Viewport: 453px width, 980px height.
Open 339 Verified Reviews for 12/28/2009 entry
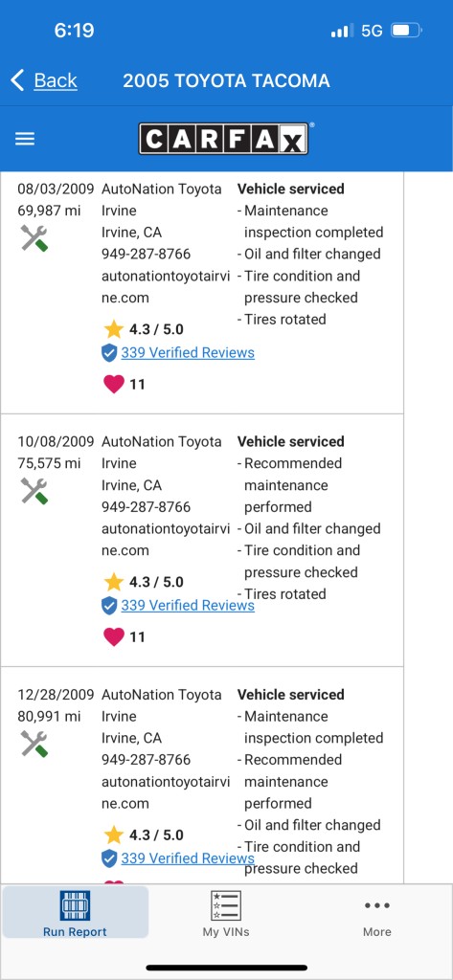tap(188, 858)
